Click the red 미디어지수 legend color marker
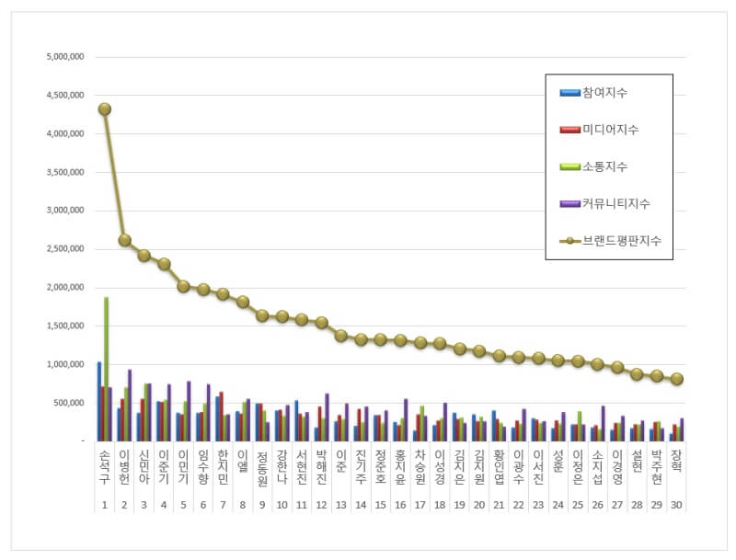The image size is (736, 560). click(569, 130)
